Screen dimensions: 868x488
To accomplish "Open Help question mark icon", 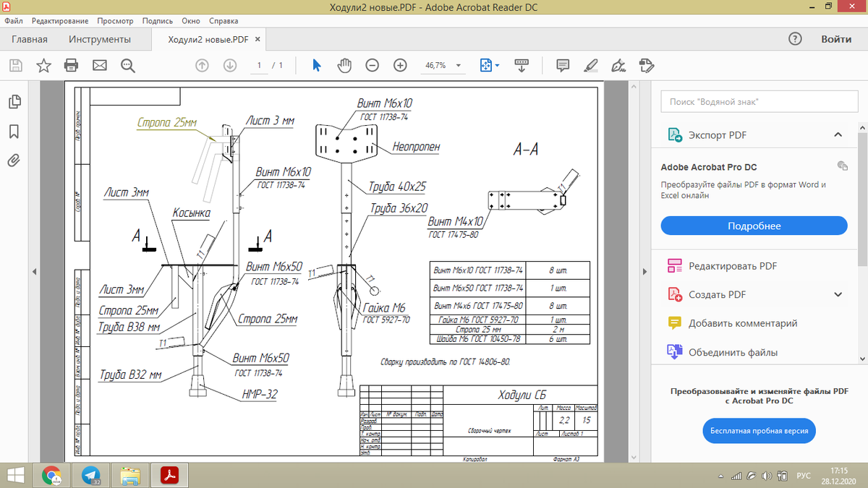I will pyautogui.click(x=795, y=39).
